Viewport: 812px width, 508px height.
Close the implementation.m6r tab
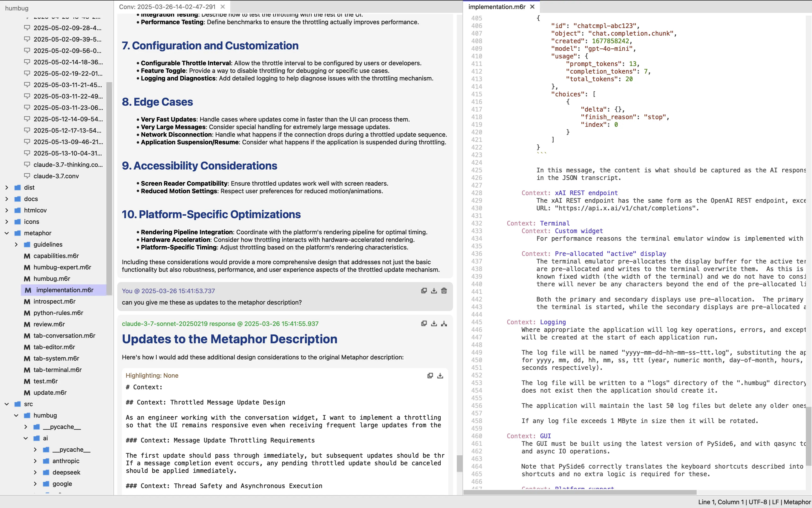[x=532, y=7]
